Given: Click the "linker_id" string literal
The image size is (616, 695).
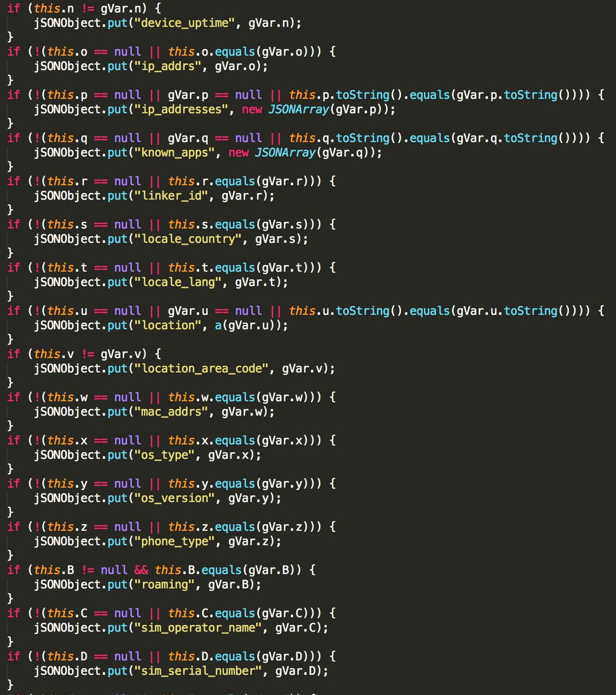Looking at the screenshot, I should tap(171, 196).
